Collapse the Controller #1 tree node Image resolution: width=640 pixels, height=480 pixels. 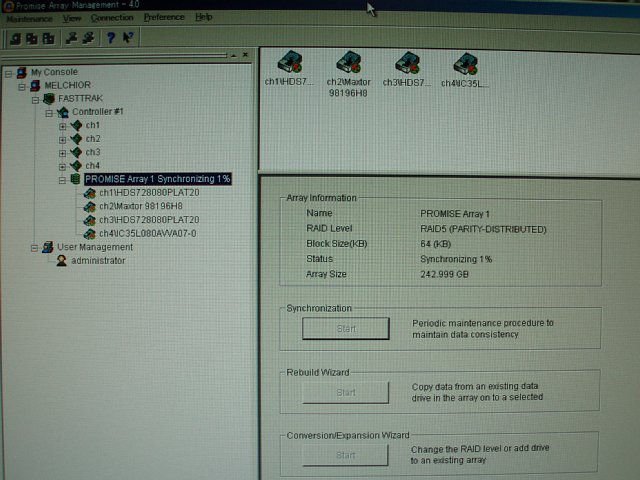(x=48, y=112)
